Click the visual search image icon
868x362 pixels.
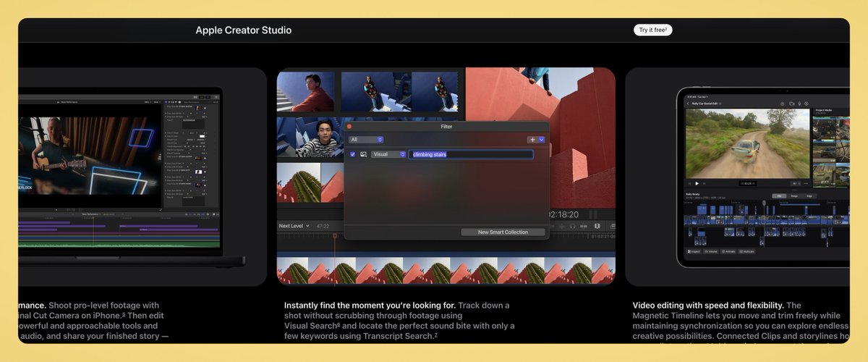tap(363, 154)
